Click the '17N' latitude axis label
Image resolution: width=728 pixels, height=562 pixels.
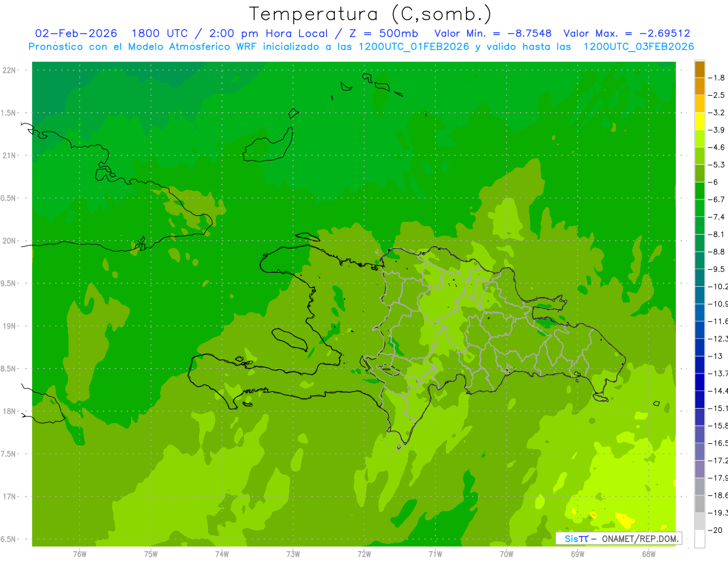click(10, 497)
